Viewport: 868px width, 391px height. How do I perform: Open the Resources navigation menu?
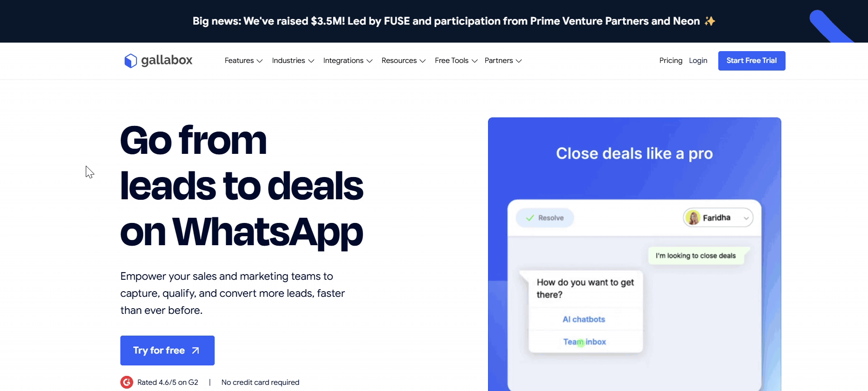tap(403, 61)
